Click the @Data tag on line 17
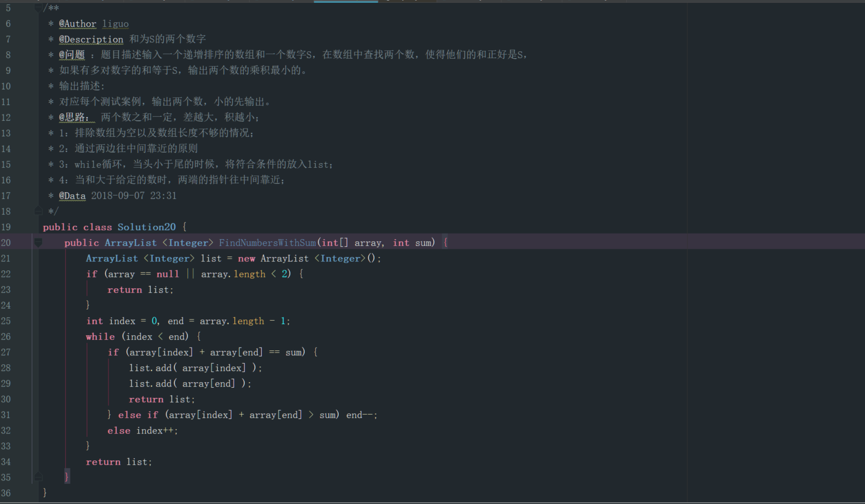Image resolution: width=865 pixels, height=504 pixels. 72,196
